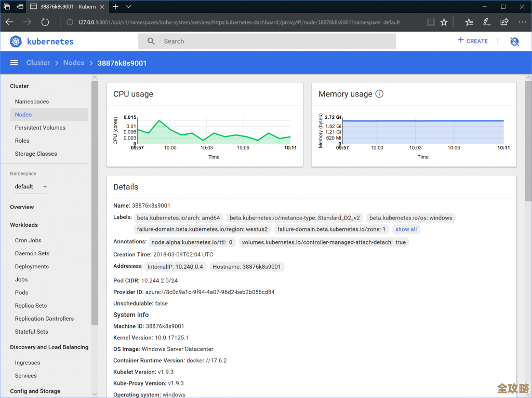Viewport: 532px width, 398px height.
Task: Click in the Search input field
Action: (x=267, y=42)
